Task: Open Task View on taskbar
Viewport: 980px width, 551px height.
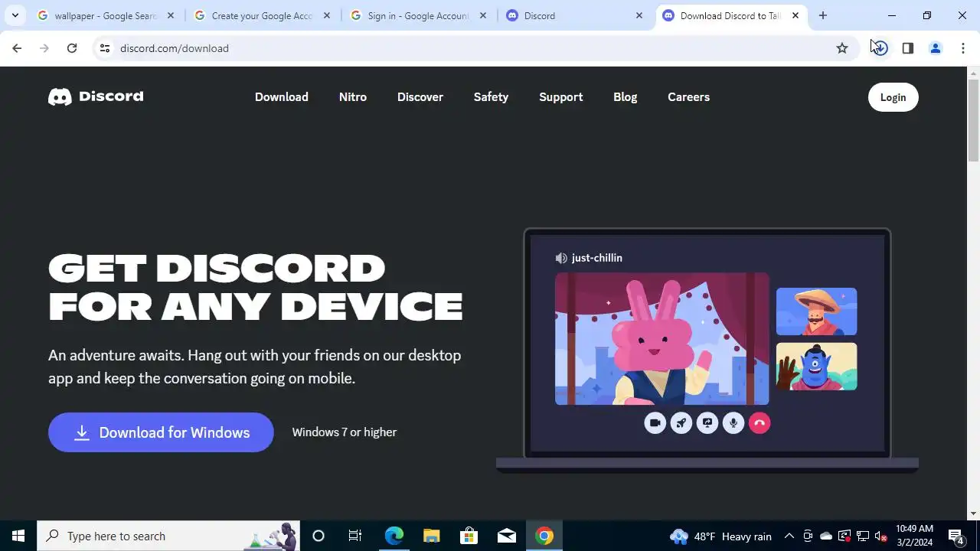Action: click(355, 536)
